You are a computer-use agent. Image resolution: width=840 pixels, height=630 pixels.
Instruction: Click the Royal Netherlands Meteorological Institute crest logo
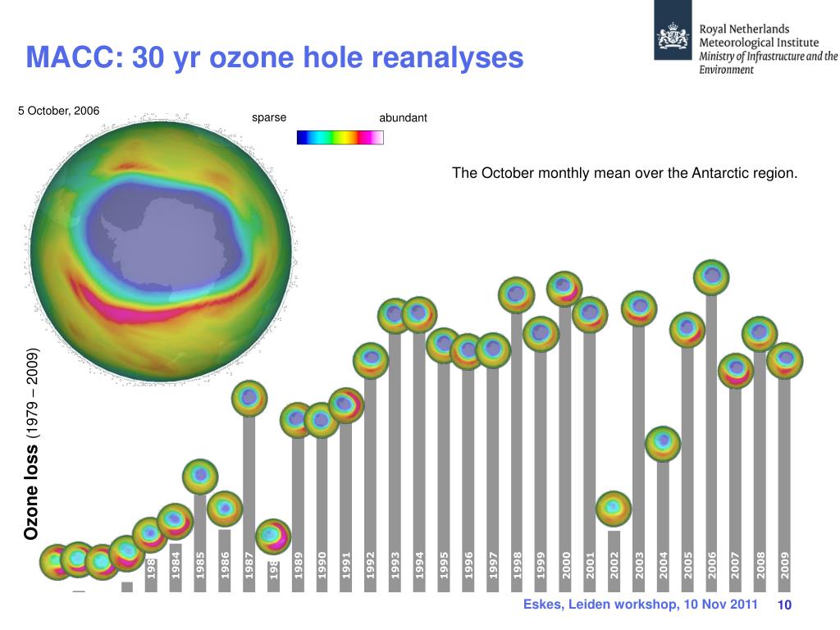click(673, 30)
